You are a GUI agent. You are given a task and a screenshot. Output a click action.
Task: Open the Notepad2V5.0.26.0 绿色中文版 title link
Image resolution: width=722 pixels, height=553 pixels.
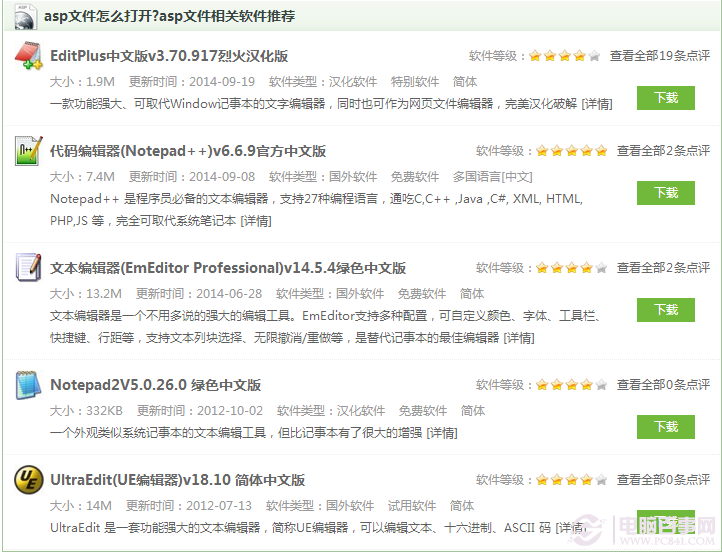(x=156, y=385)
